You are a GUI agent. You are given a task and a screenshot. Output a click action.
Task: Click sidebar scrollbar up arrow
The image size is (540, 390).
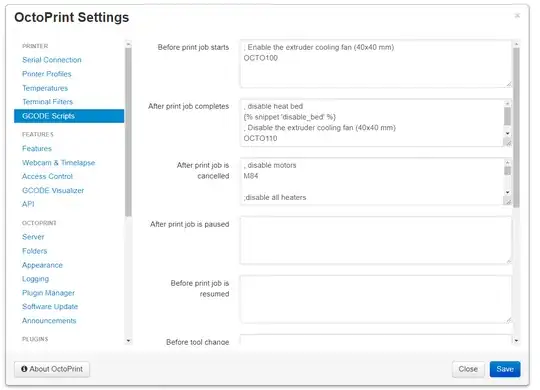click(x=128, y=44)
